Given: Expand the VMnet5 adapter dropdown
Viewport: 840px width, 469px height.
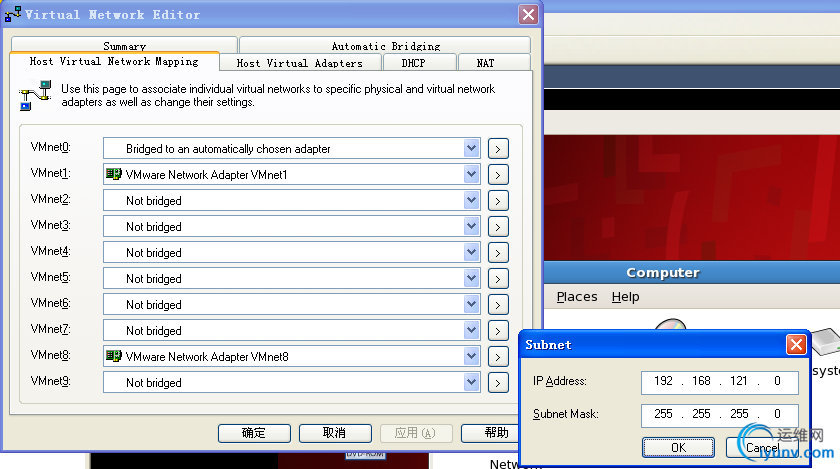Looking at the screenshot, I should (x=471, y=278).
